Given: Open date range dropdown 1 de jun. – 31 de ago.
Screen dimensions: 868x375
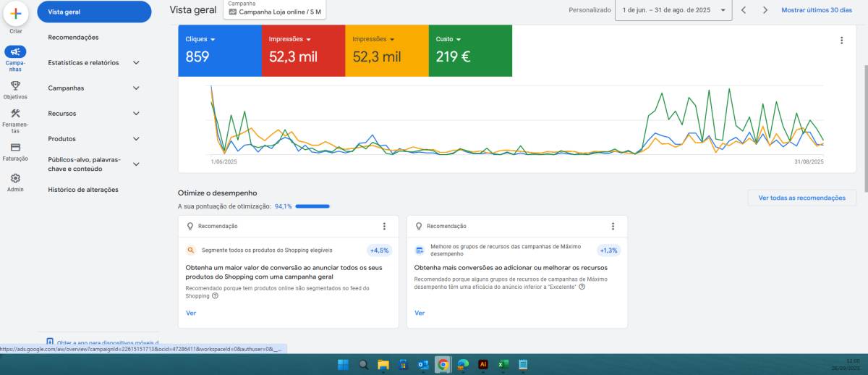Looking at the screenshot, I should tap(673, 10).
